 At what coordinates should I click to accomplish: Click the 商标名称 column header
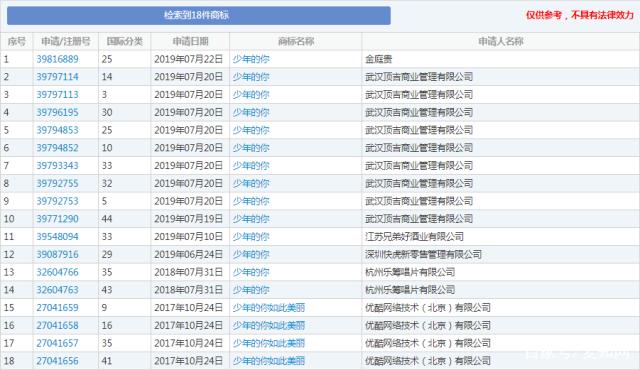(296, 41)
